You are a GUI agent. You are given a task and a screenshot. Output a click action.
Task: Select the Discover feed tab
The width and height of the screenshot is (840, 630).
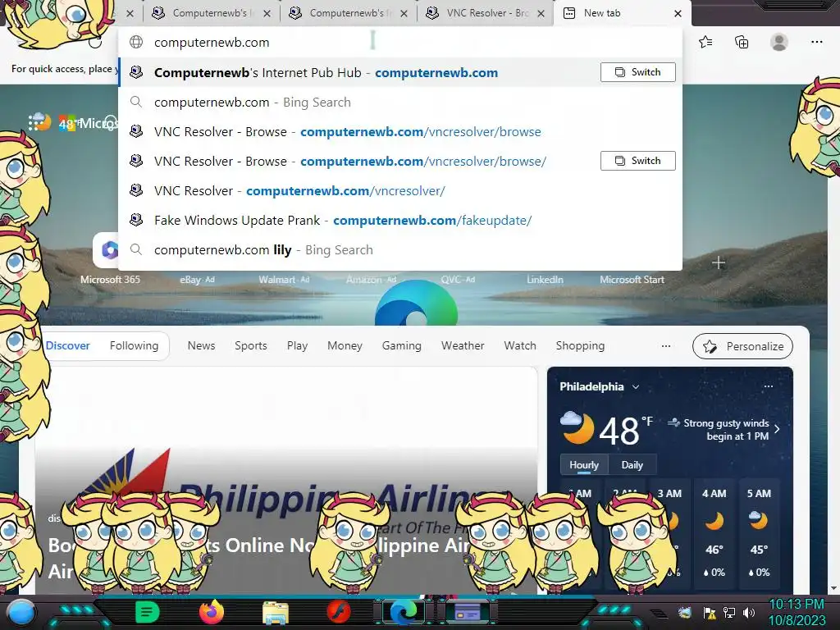68,346
